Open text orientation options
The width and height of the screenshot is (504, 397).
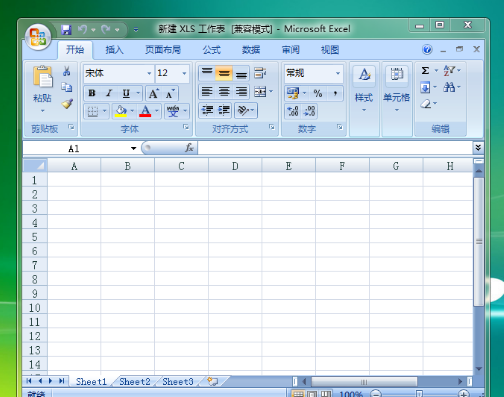point(246,110)
